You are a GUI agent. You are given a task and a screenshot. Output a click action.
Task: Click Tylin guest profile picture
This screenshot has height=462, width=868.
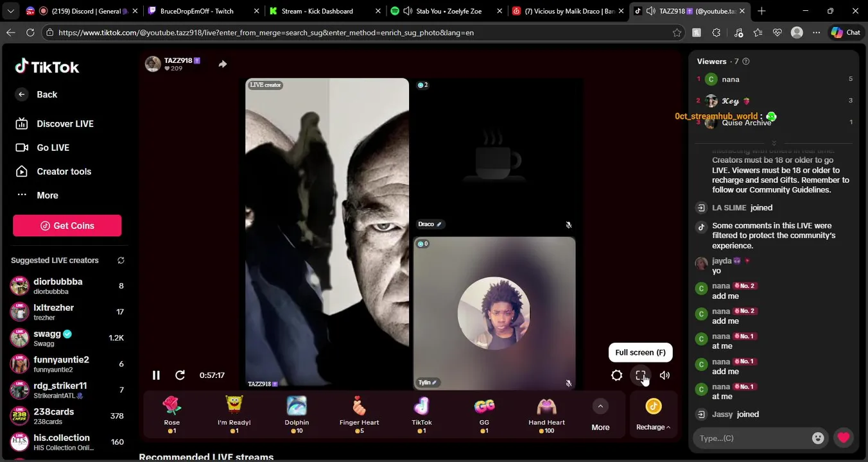pyautogui.click(x=494, y=313)
